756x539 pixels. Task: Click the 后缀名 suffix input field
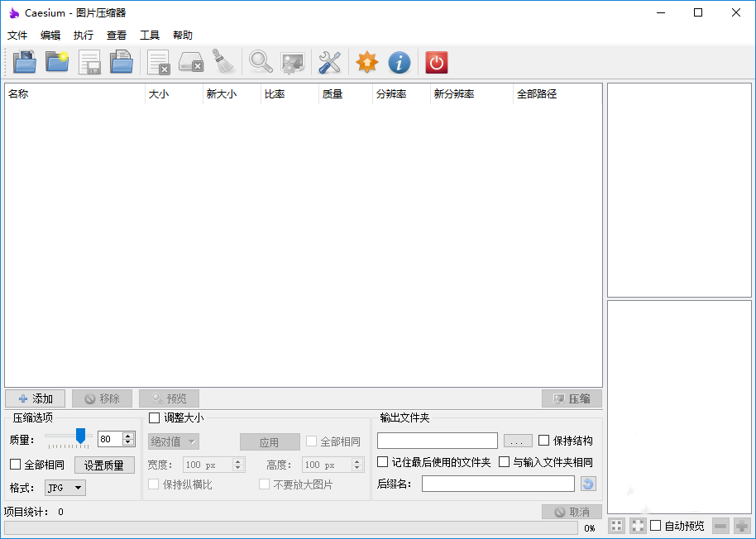[x=498, y=484]
